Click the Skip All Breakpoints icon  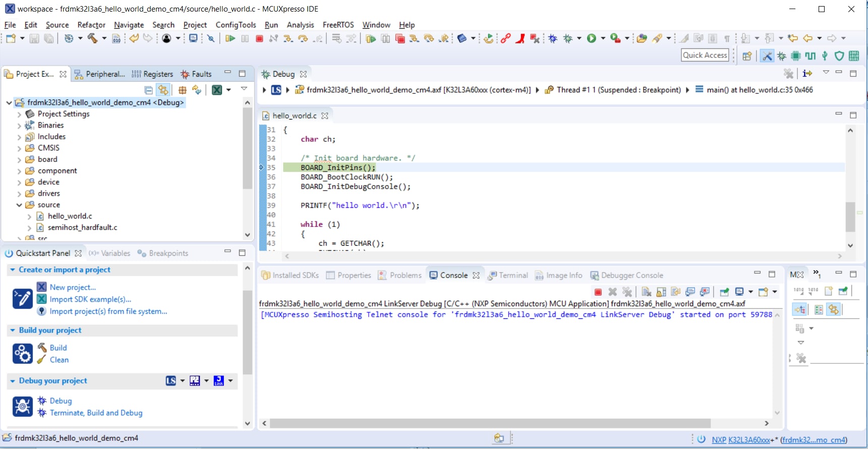[211, 39]
